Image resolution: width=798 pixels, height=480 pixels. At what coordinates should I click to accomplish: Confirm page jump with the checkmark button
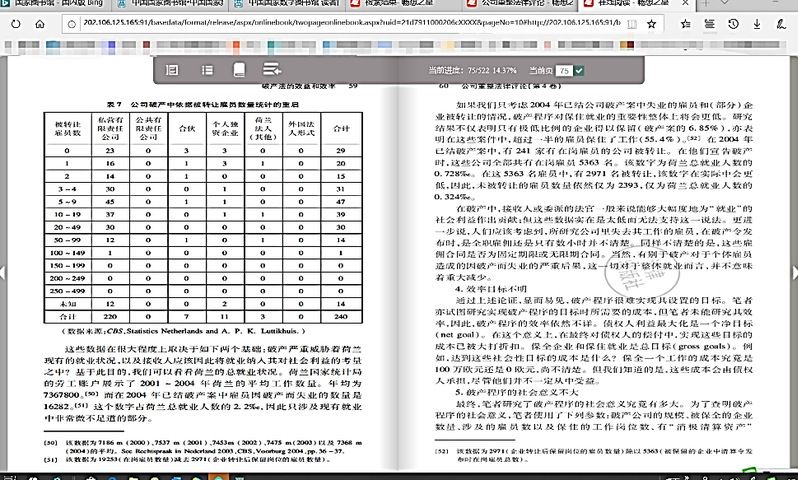tap(580, 71)
